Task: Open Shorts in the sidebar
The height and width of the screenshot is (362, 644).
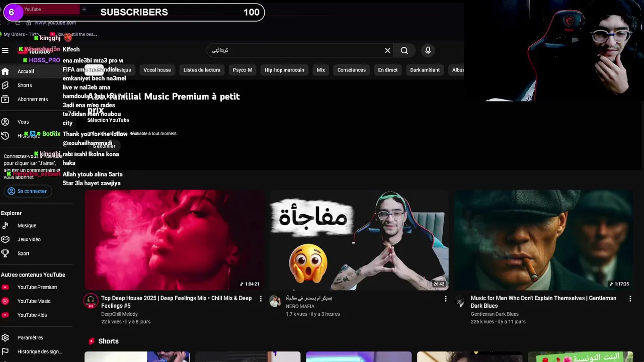Action: [25, 85]
